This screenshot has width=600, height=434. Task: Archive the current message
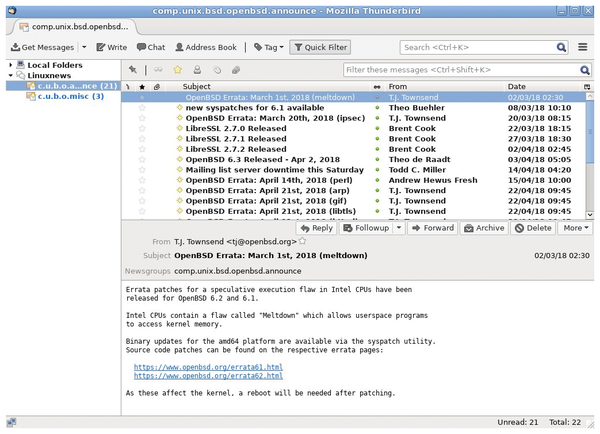coord(484,228)
